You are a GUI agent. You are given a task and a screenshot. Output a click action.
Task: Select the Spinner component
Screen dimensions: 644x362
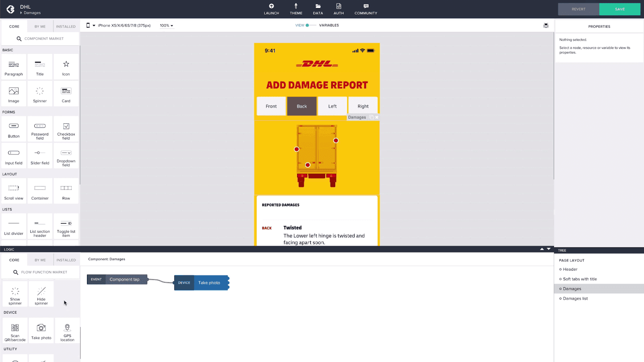(40, 94)
